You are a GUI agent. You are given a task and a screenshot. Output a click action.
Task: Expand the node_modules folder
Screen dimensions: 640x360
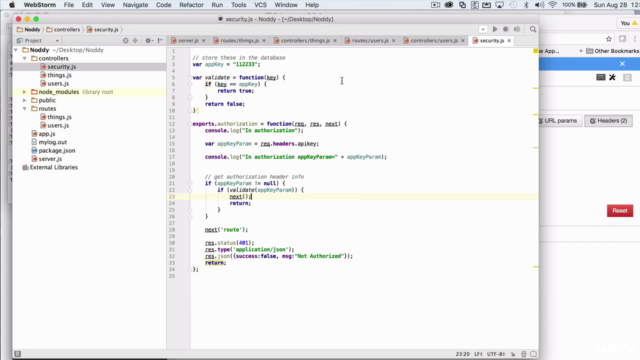point(24,92)
